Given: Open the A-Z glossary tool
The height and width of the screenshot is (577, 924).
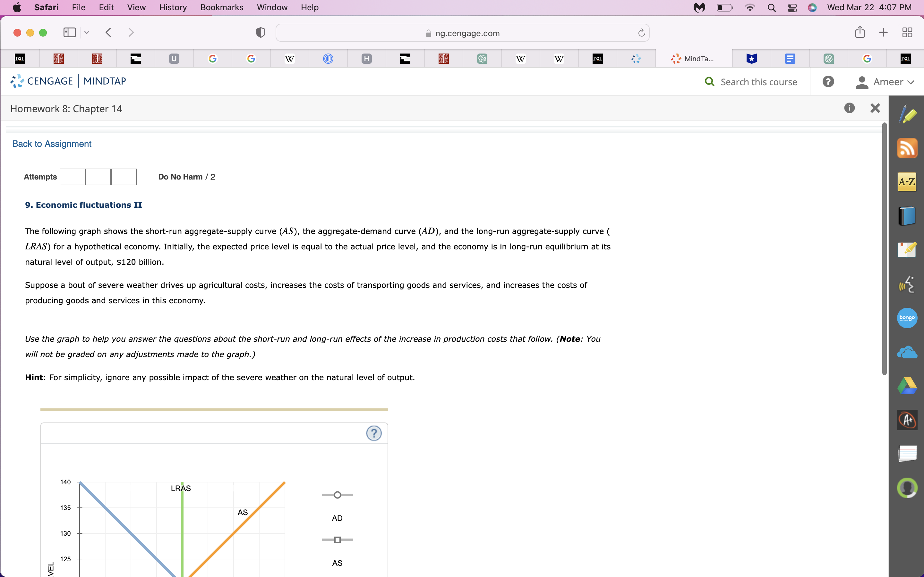Looking at the screenshot, I should tap(907, 182).
